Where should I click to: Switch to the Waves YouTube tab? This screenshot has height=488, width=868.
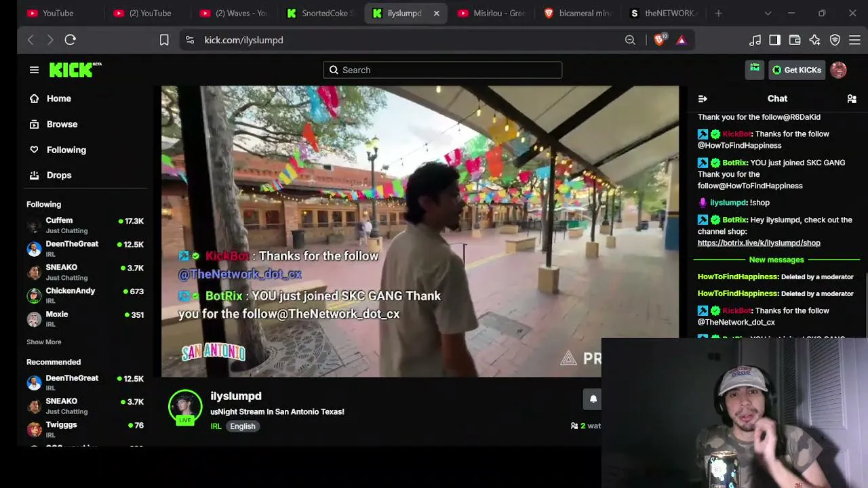233,13
